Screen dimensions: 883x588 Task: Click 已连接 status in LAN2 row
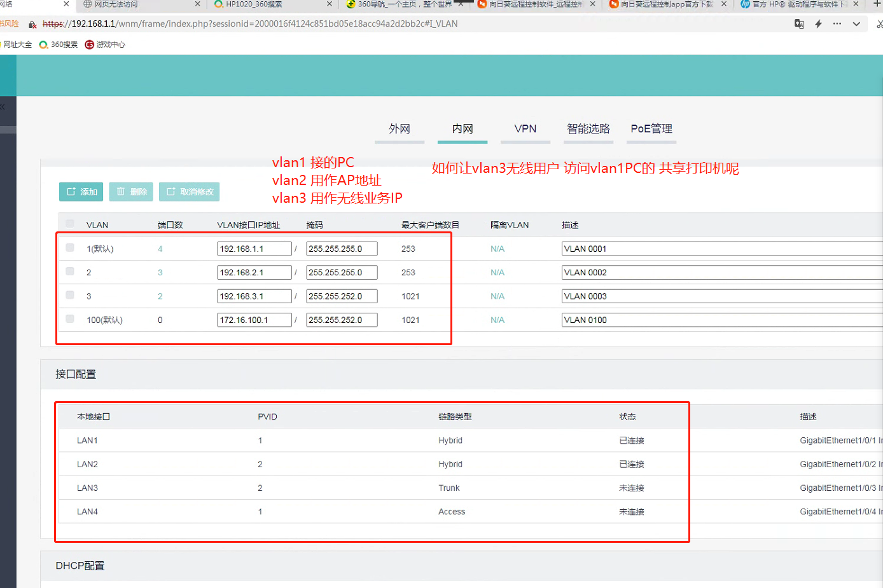coord(632,464)
